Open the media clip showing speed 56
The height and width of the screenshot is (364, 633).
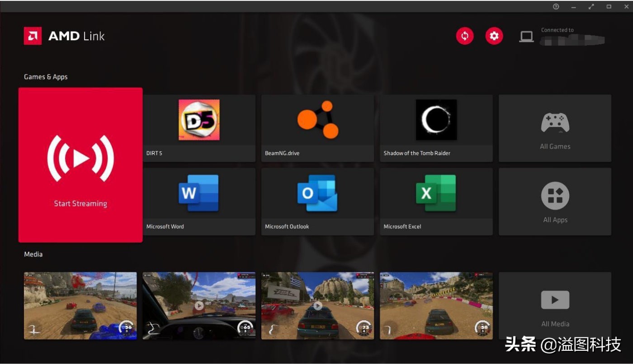tap(80, 306)
